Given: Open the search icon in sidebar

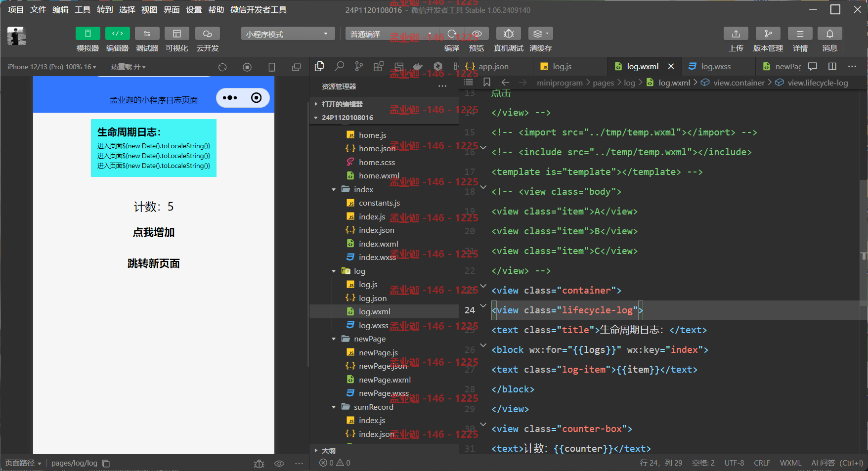Looking at the screenshot, I should [339, 66].
